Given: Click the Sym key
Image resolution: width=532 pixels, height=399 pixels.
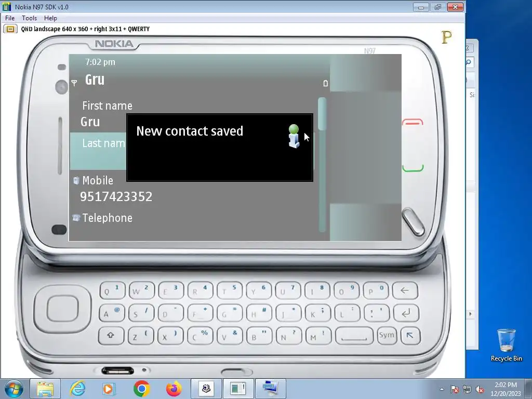Looking at the screenshot, I should [387, 335].
